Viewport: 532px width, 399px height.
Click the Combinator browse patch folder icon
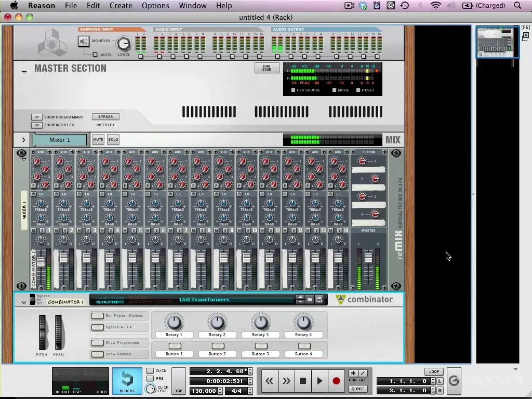(310, 300)
